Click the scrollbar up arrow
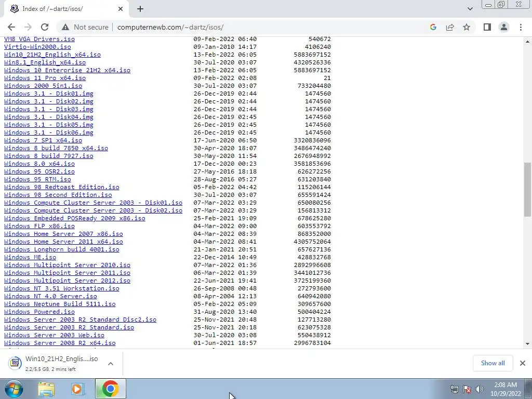The image size is (532, 399). [x=527, y=42]
